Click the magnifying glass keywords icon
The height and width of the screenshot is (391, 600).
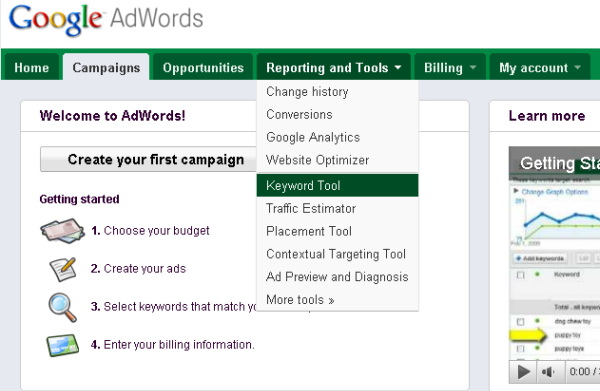(63, 307)
